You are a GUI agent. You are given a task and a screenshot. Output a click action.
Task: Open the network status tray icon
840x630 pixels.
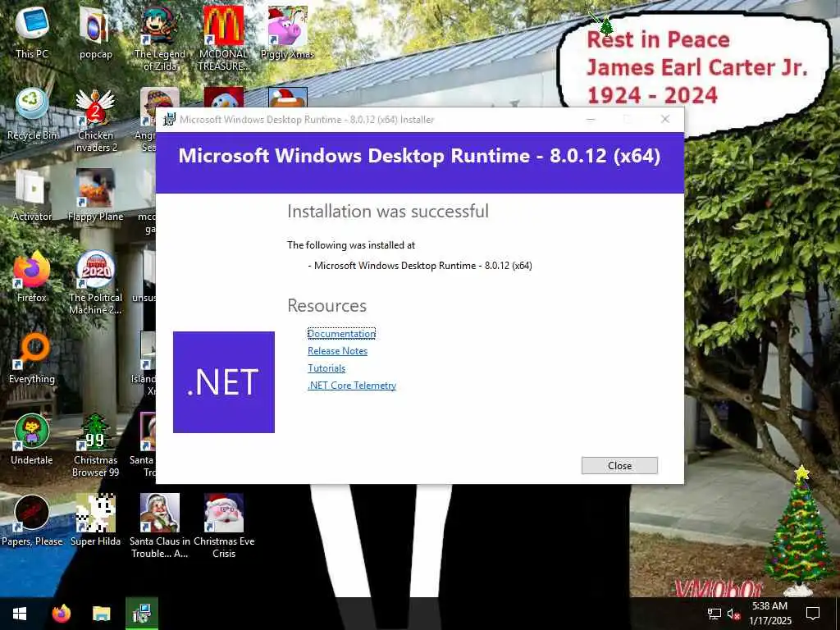(x=714, y=614)
